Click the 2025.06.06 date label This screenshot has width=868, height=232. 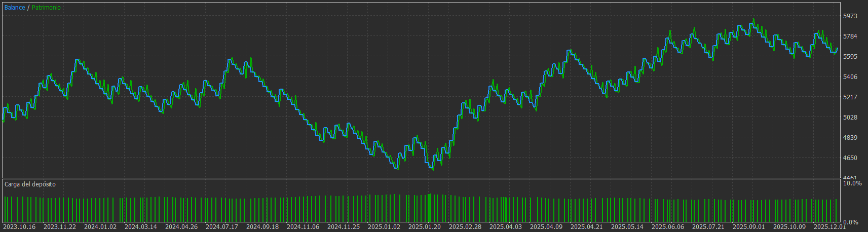tap(668, 227)
